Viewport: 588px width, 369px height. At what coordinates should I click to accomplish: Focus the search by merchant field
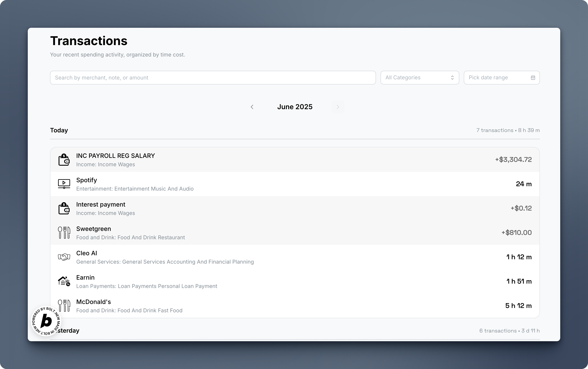pyautogui.click(x=212, y=78)
